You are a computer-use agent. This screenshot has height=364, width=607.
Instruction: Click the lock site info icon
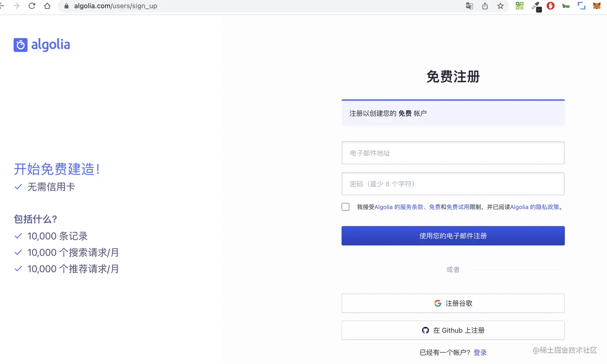[x=67, y=6]
